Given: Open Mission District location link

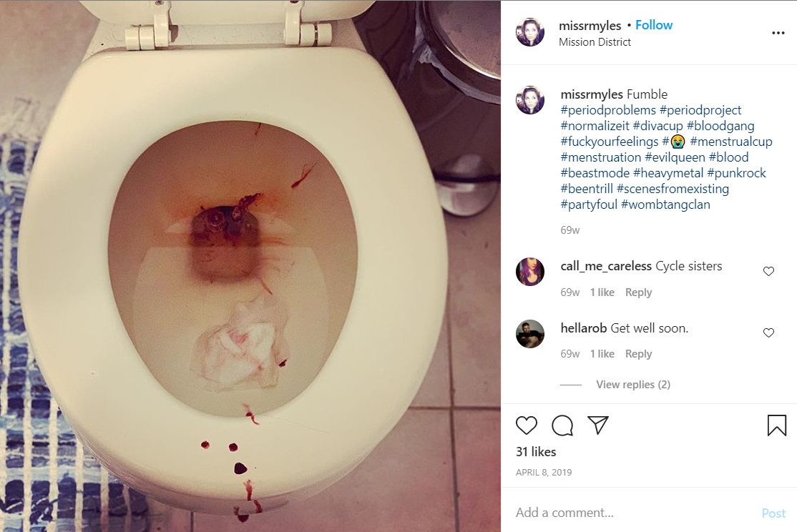Looking at the screenshot, I should 595,42.
